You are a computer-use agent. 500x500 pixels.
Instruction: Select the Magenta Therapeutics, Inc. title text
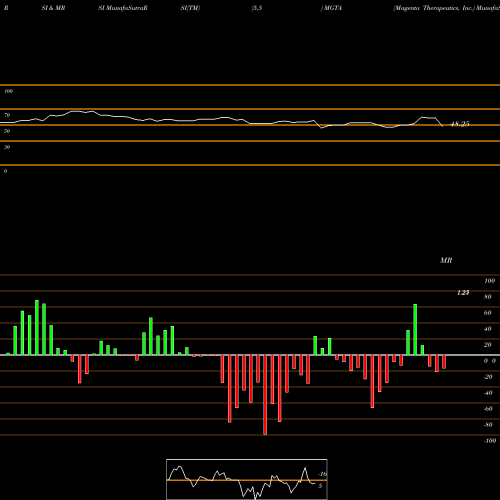coord(434,8)
